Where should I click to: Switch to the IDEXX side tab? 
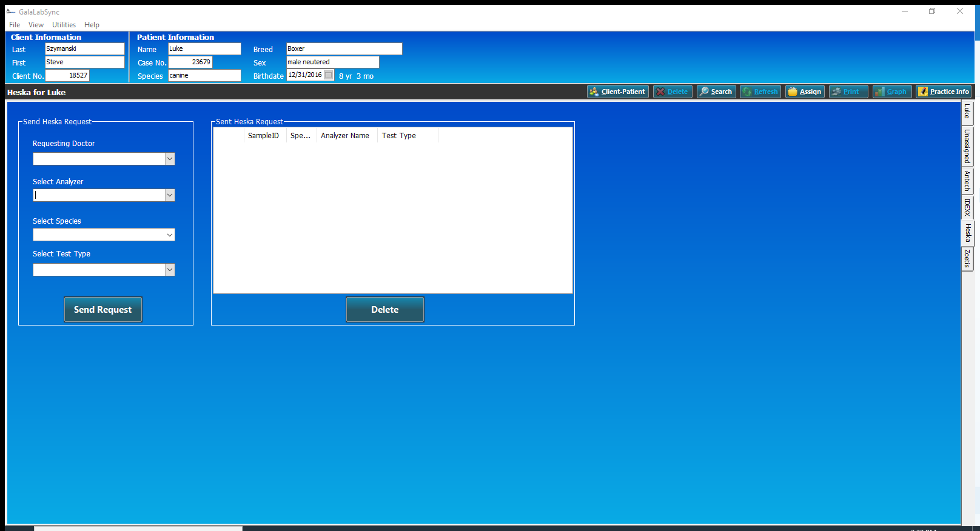[x=967, y=207]
